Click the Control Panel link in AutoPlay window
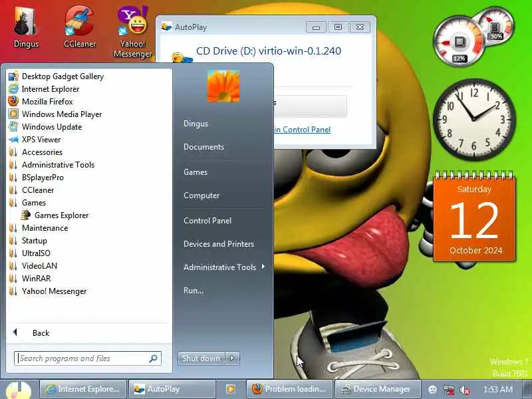Screen dimensions: 532x399 [x=302, y=130]
